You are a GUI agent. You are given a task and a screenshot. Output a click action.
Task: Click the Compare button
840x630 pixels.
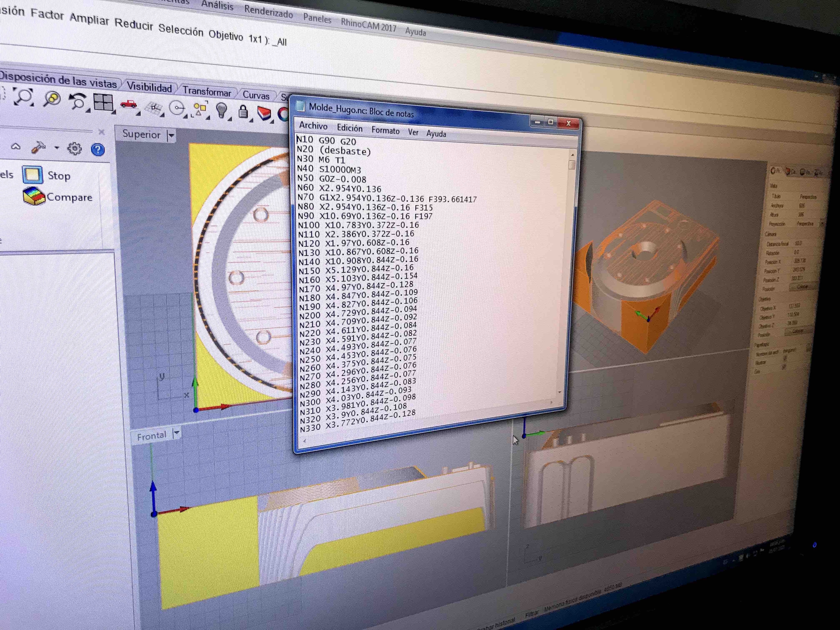(34, 196)
